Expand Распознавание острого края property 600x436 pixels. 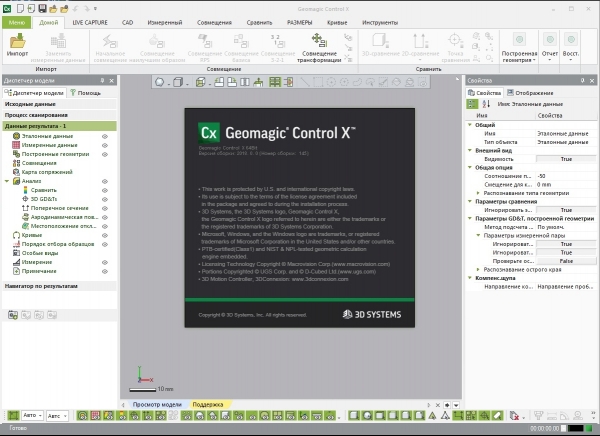[478, 269]
